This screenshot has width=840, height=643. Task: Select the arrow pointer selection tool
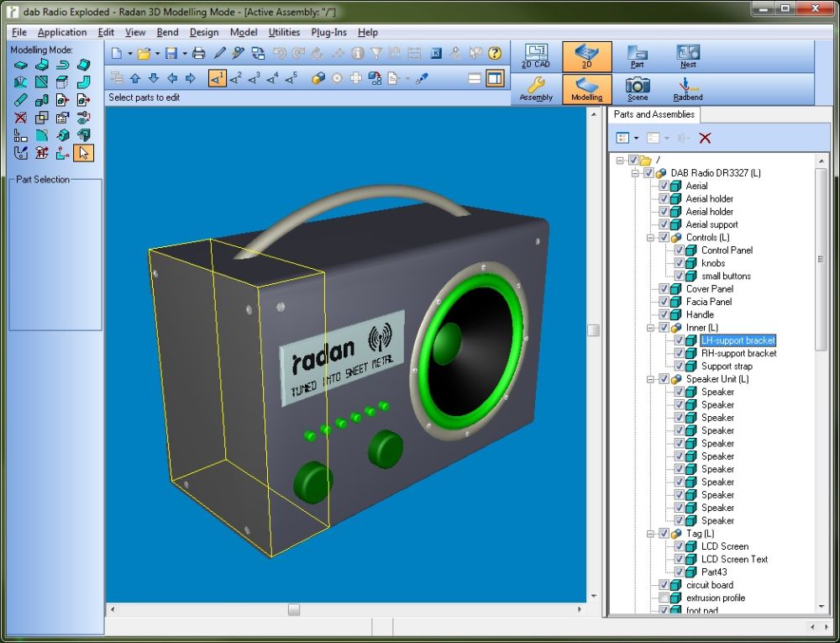83,153
